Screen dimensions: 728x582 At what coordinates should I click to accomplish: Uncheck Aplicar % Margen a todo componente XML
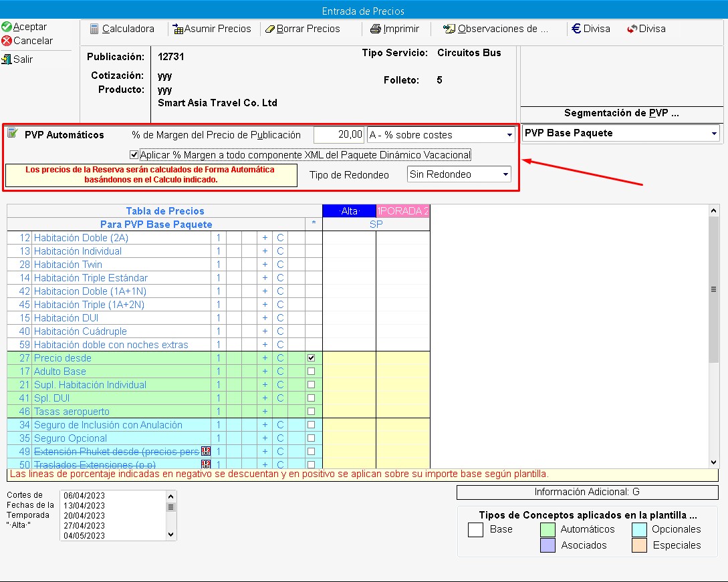134,154
